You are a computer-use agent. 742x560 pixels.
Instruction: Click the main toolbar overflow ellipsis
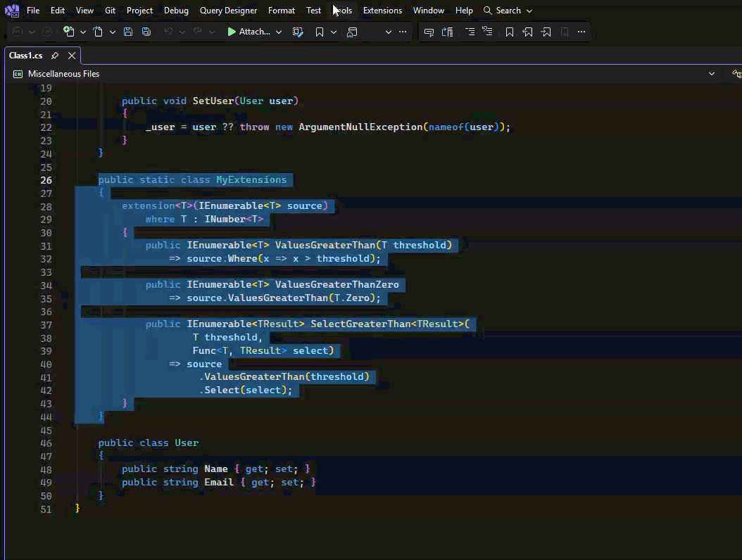click(403, 32)
